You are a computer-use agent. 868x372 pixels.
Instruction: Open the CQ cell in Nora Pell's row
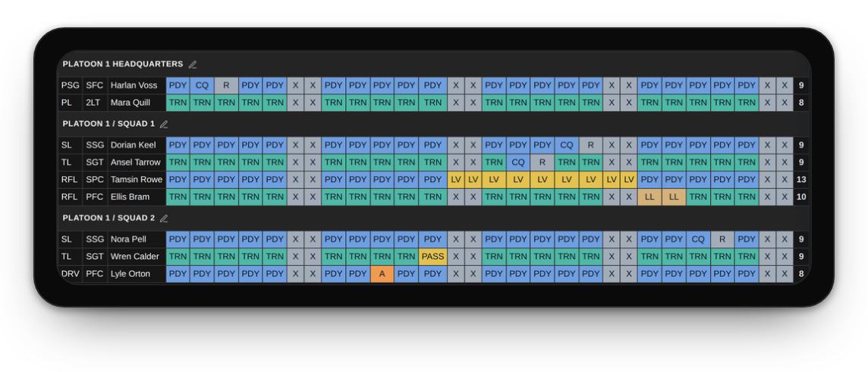tap(698, 240)
